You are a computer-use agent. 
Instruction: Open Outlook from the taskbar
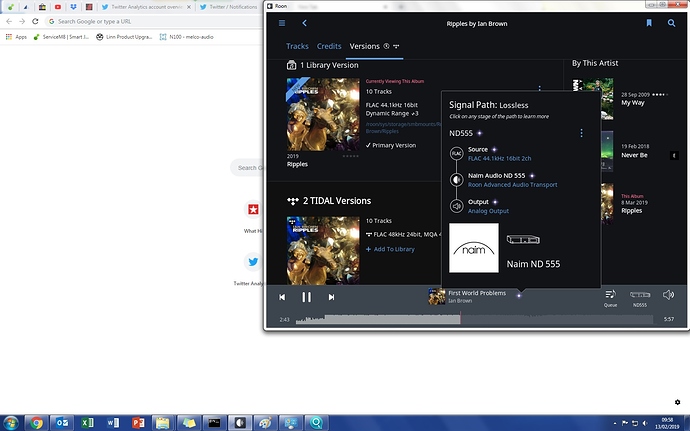point(62,423)
